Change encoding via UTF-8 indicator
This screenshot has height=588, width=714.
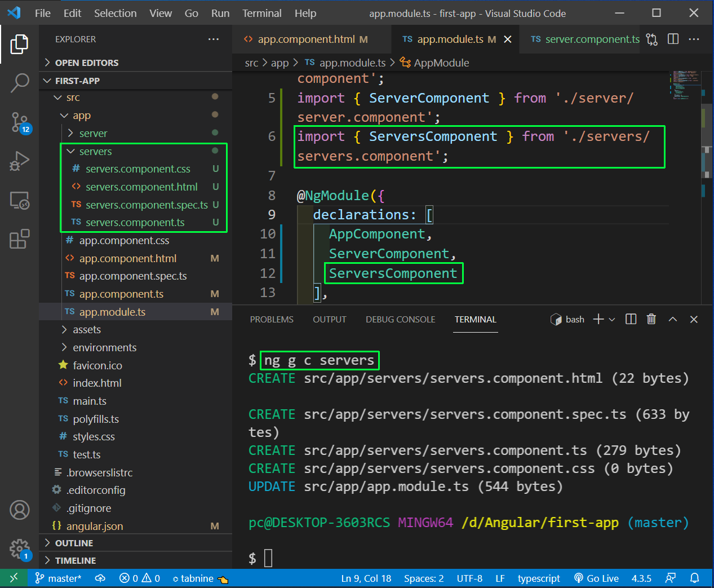pyautogui.click(x=469, y=578)
